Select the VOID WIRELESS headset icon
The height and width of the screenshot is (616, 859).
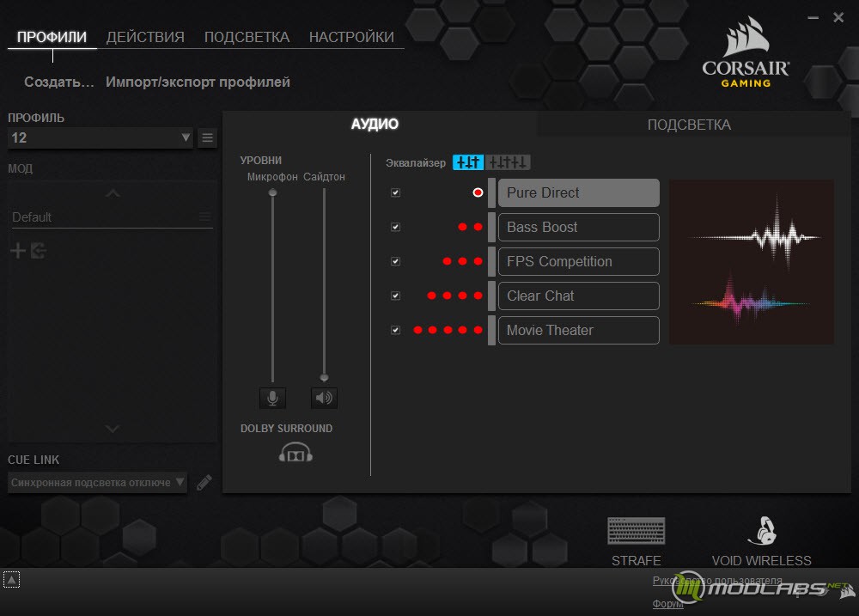[x=763, y=530]
